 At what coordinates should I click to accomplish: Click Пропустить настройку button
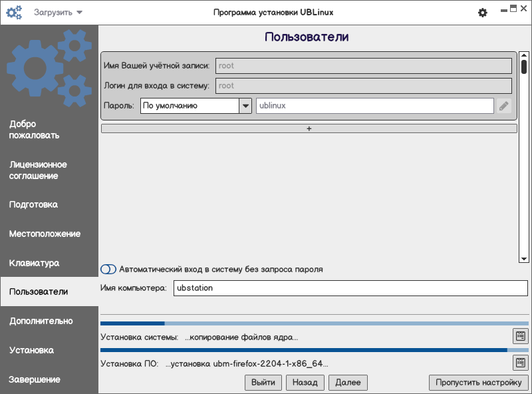(x=479, y=383)
